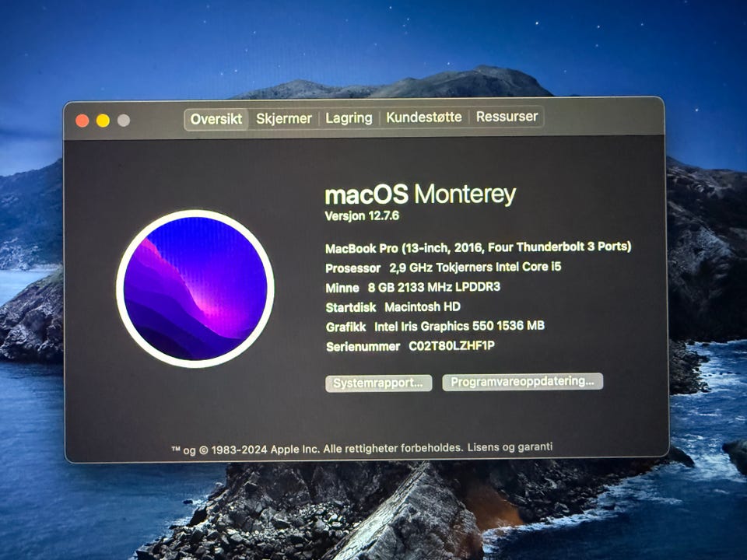The width and height of the screenshot is (747, 560).
Task: Click the greyed-out zoom window button
Action: pyautogui.click(x=124, y=121)
